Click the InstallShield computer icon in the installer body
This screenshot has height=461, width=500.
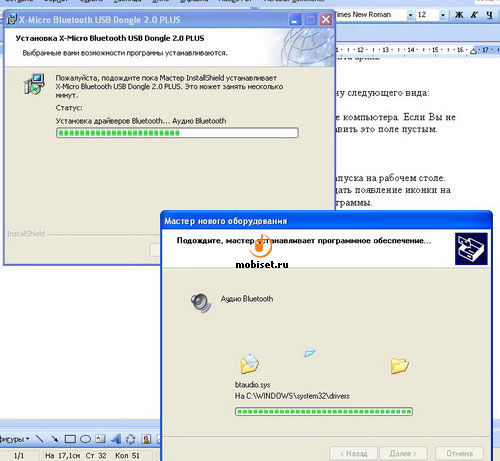coord(34,84)
